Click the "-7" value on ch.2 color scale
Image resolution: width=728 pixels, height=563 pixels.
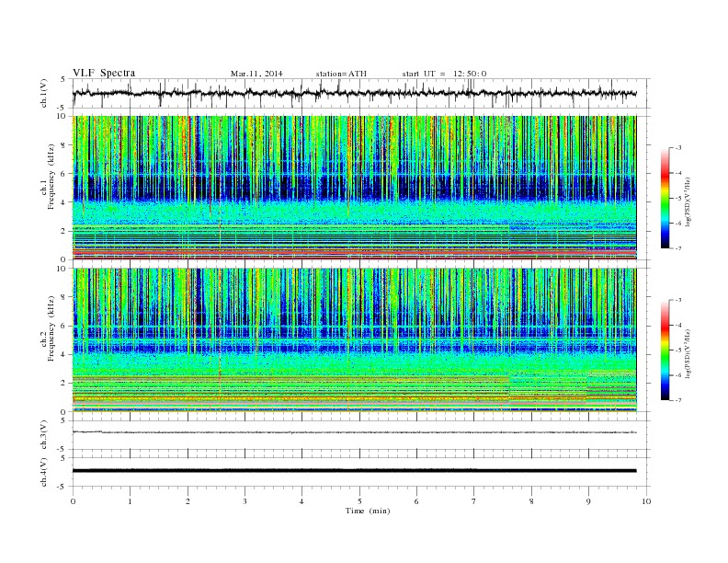click(677, 400)
